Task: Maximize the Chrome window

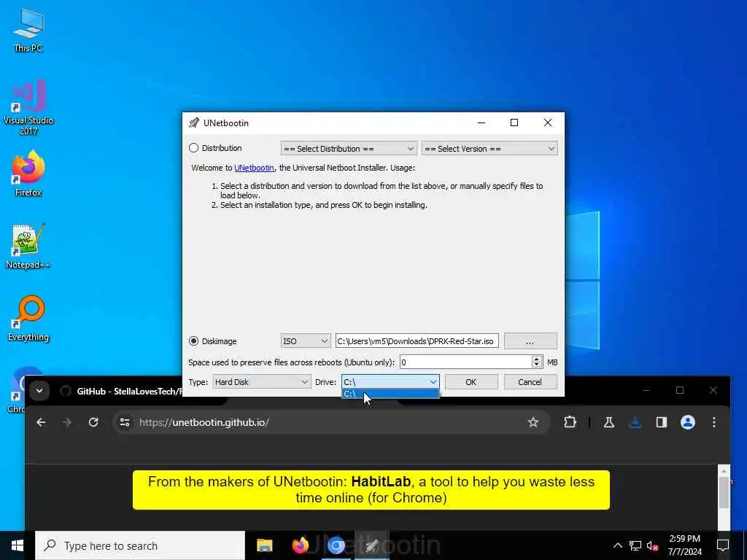Action: pos(680,391)
